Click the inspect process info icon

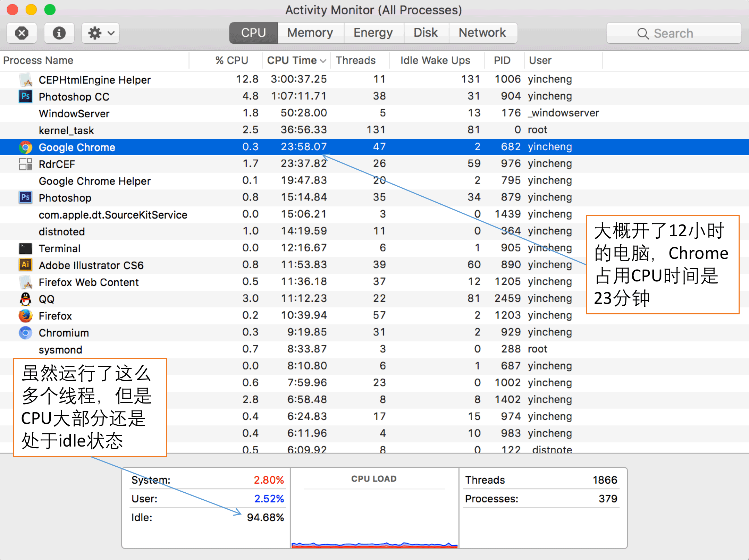pos(59,33)
